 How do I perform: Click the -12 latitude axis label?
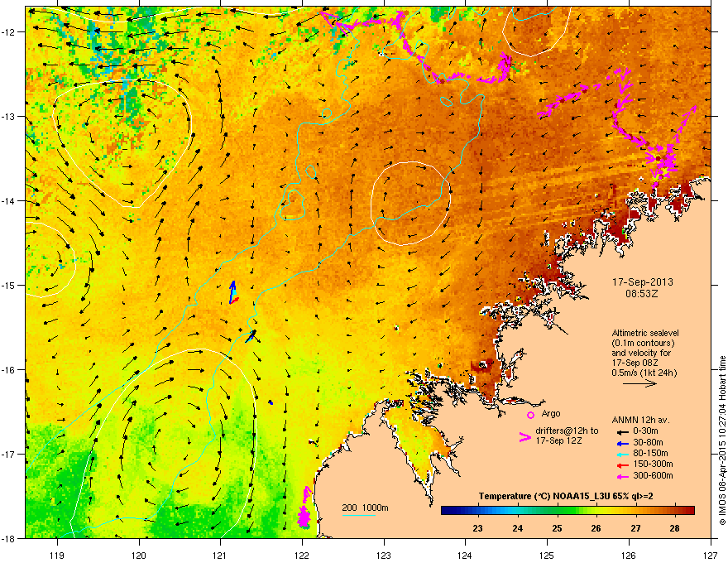click(x=8, y=32)
